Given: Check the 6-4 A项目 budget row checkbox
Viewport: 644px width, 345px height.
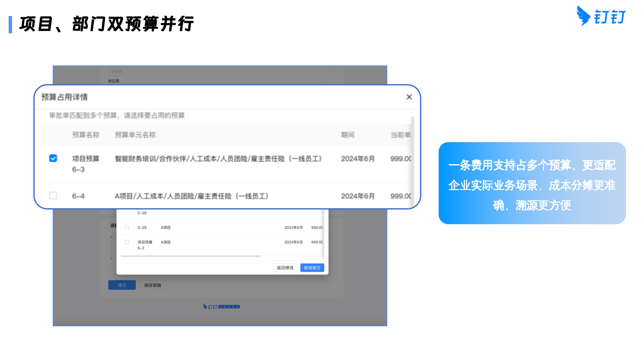Looking at the screenshot, I should pos(53,196).
